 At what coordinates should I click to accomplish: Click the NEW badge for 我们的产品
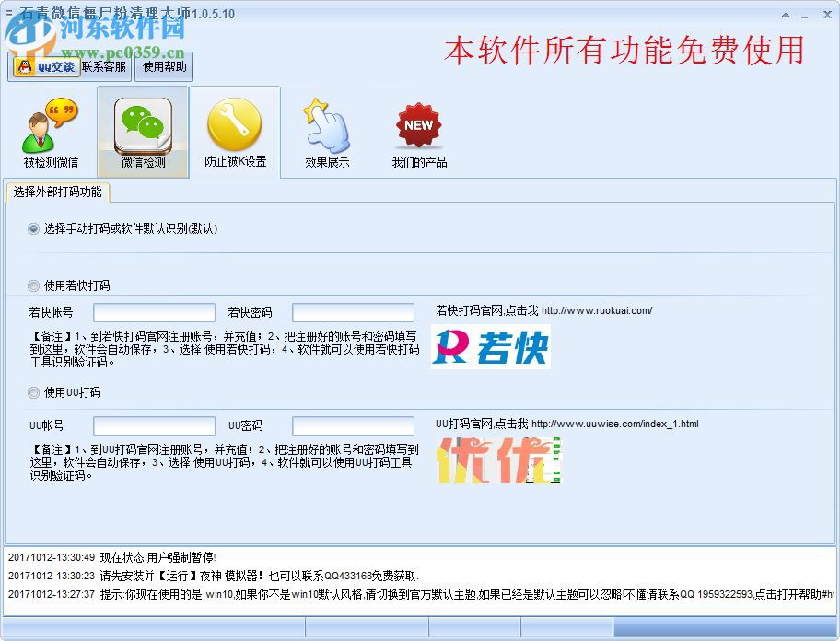[x=419, y=124]
